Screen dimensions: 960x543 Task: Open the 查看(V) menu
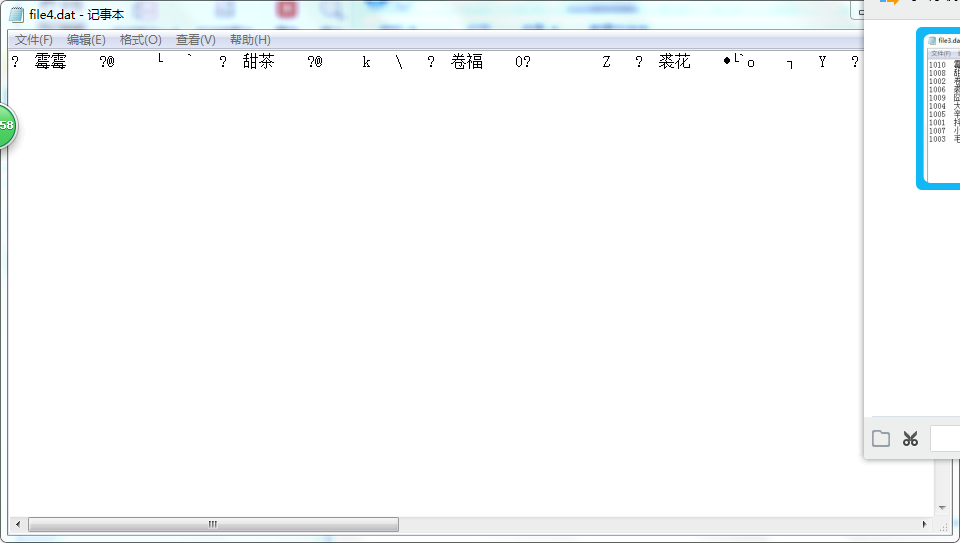(195, 40)
